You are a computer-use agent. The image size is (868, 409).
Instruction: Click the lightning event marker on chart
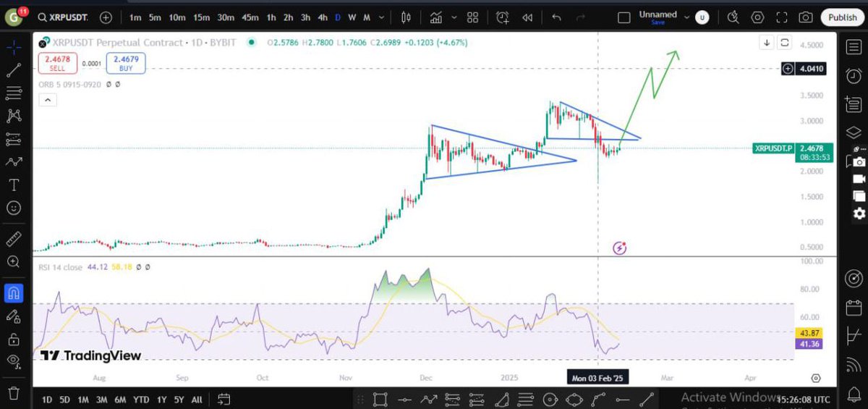tap(619, 248)
